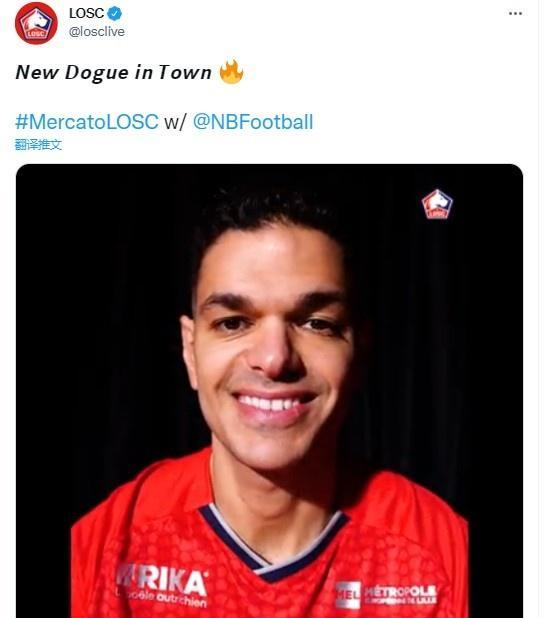Open the #MercatoLOSC hashtag

[87, 121]
